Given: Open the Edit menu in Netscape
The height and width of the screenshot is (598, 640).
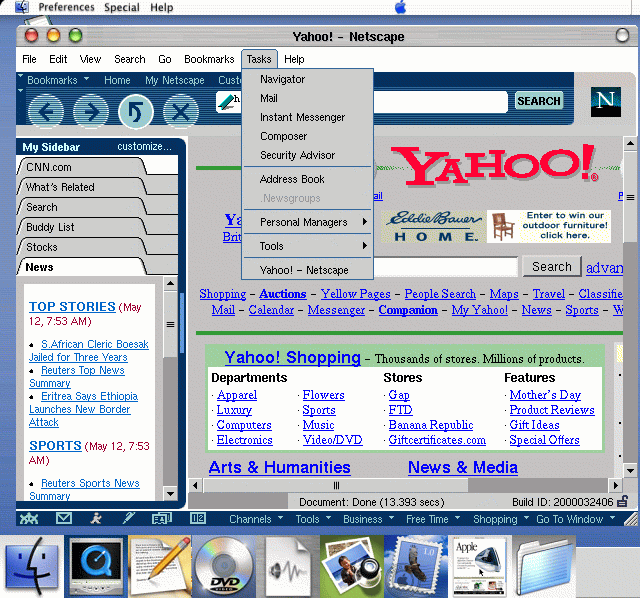Looking at the screenshot, I should 58,59.
